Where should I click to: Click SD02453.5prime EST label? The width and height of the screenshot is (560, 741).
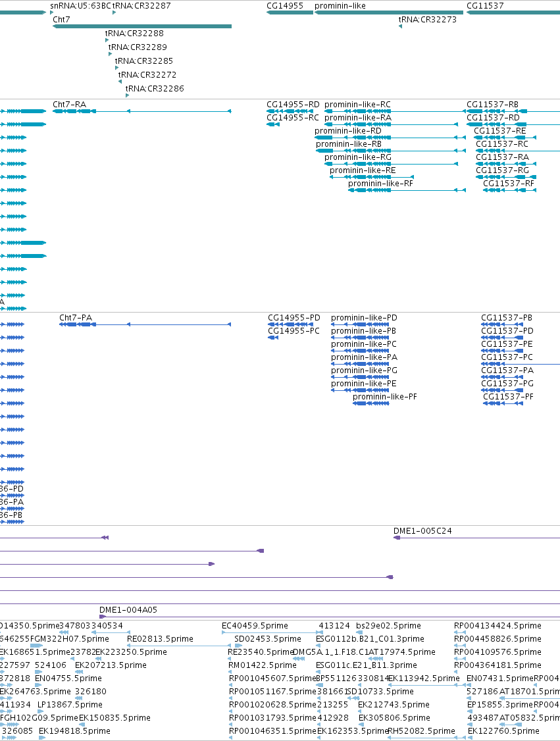point(267,639)
